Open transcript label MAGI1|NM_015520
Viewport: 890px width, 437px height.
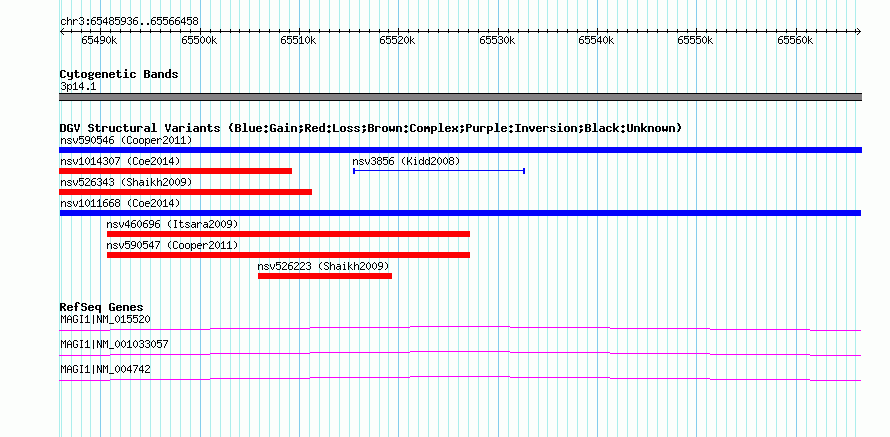pyautogui.click(x=106, y=320)
